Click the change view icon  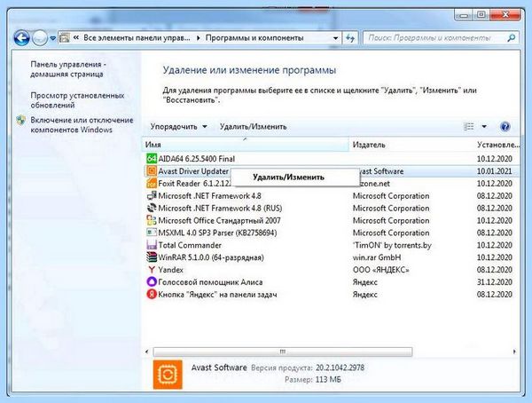[468, 126]
